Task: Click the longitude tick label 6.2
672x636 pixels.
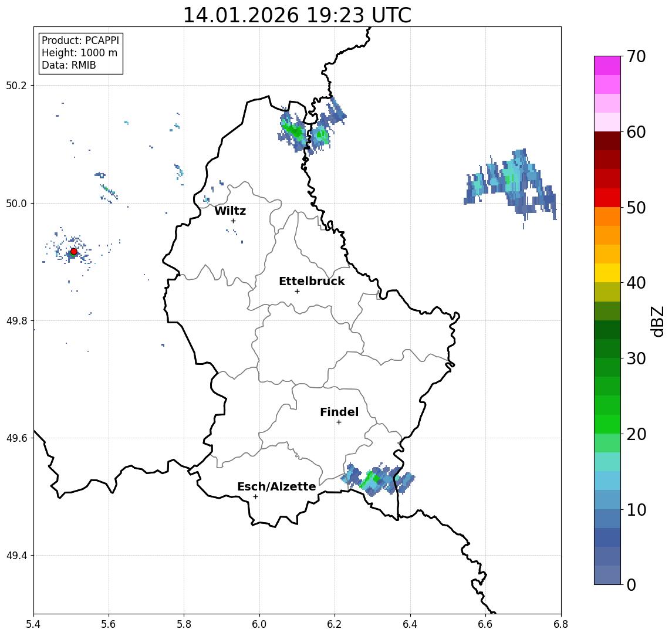Action: coord(335,624)
